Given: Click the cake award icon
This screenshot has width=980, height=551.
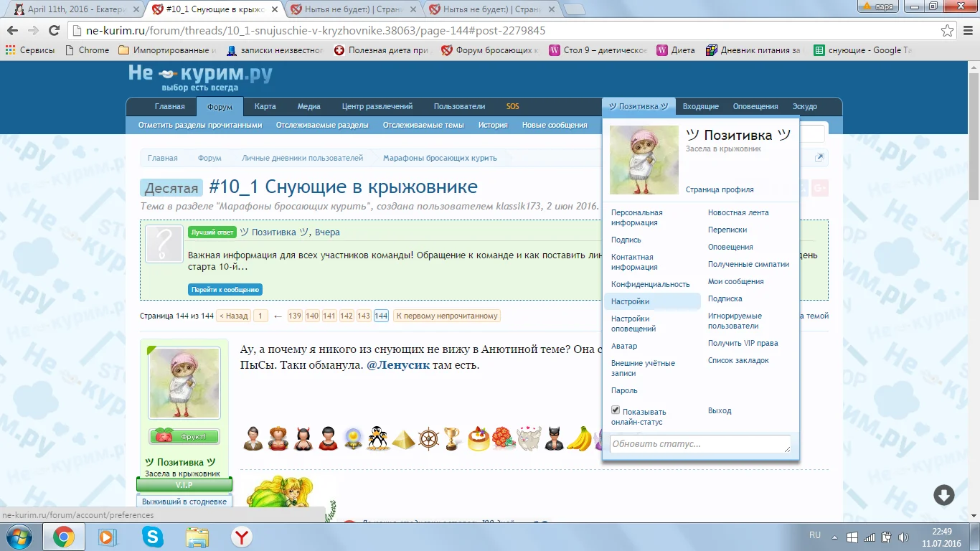Looking at the screenshot, I should click(478, 438).
